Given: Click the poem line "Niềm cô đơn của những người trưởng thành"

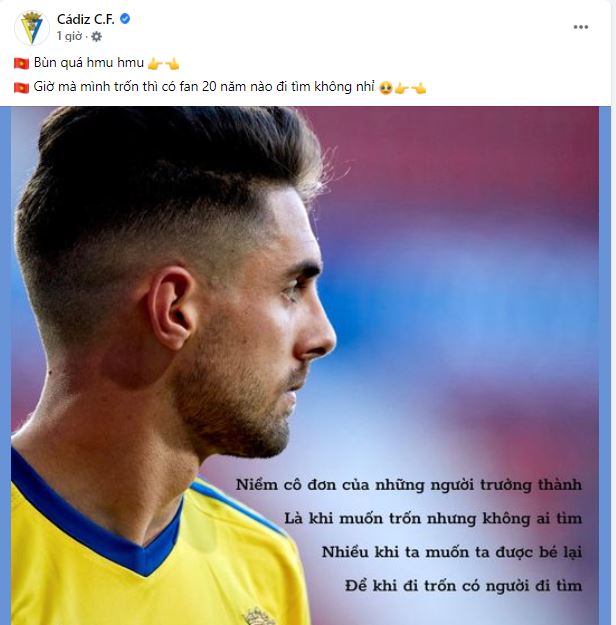Looking at the screenshot, I should click(409, 485).
